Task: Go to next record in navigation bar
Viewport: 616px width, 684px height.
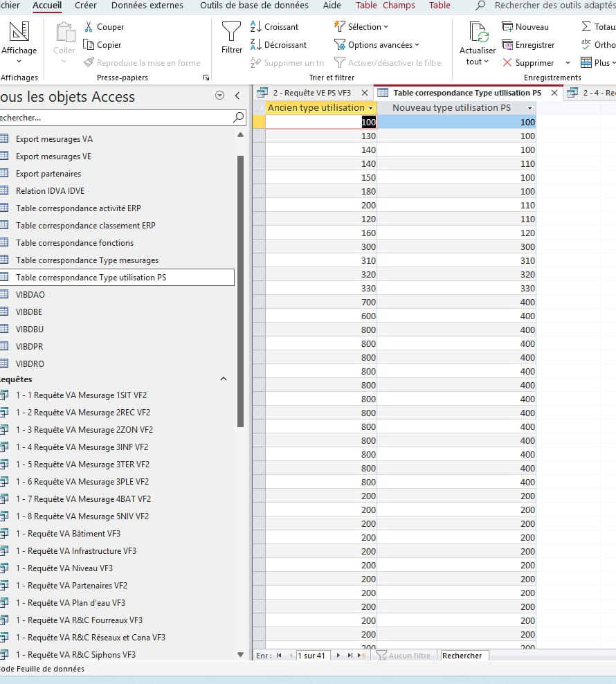Action: pos(338,656)
